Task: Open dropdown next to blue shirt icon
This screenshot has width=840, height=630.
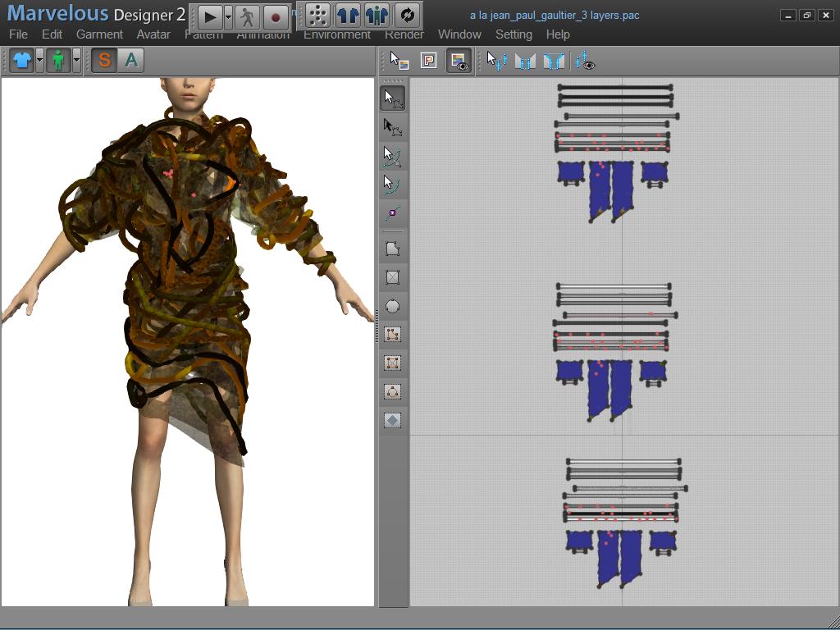Action: (x=39, y=60)
